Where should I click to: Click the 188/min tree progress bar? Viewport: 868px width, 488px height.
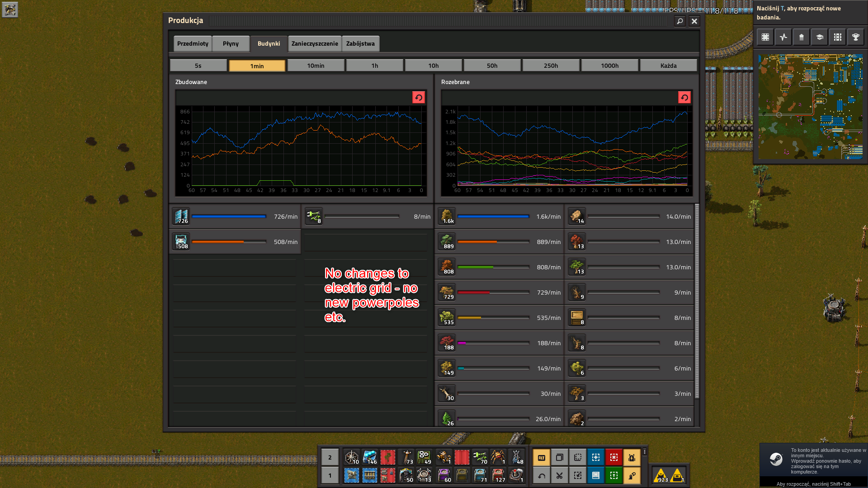(x=493, y=343)
